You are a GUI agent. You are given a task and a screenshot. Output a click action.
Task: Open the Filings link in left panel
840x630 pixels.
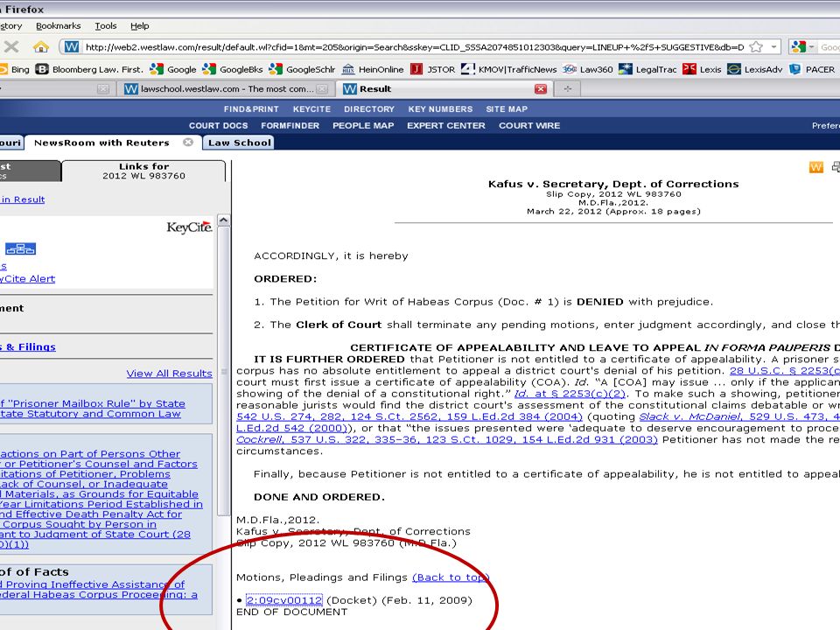tap(28, 346)
